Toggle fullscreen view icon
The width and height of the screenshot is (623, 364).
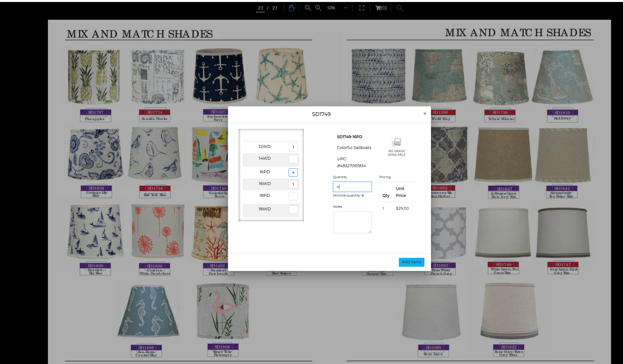pyautogui.click(x=362, y=8)
